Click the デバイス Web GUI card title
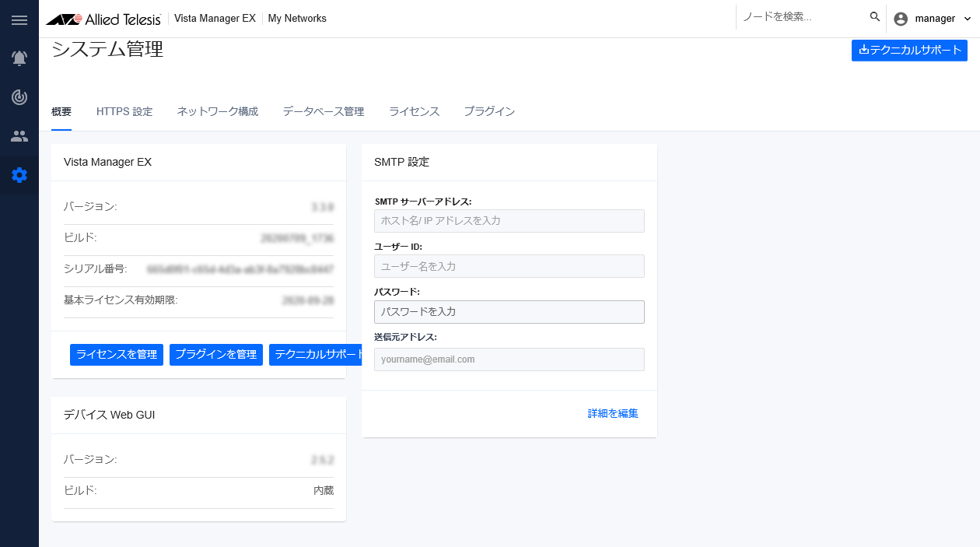Image resolution: width=980 pixels, height=547 pixels. (110, 416)
